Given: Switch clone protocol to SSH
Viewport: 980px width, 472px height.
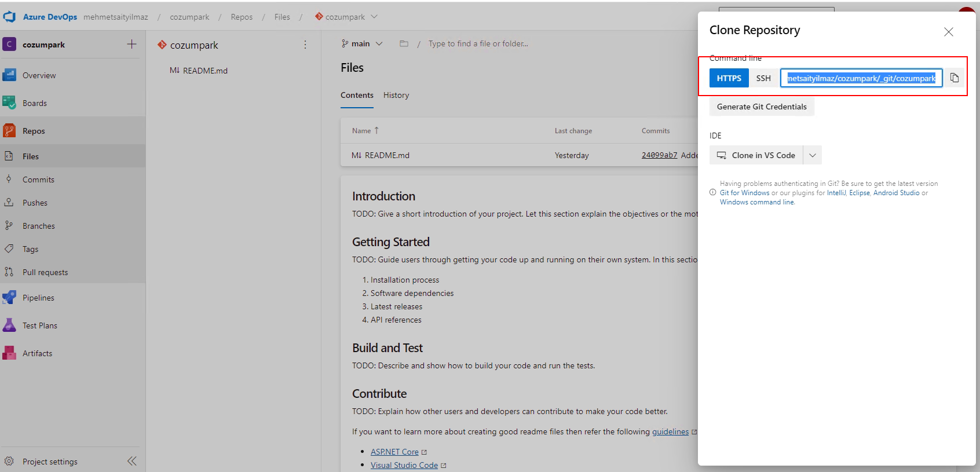Looking at the screenshot, I should coord(763,78).
